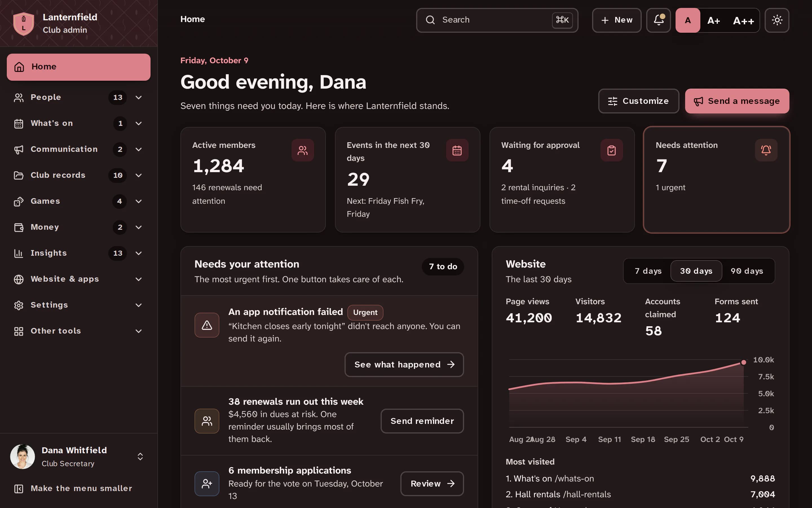Switch the website range to 90 days
Image resolution: width=812 pixels, height=508 pixels.
[x=747, y=271]
